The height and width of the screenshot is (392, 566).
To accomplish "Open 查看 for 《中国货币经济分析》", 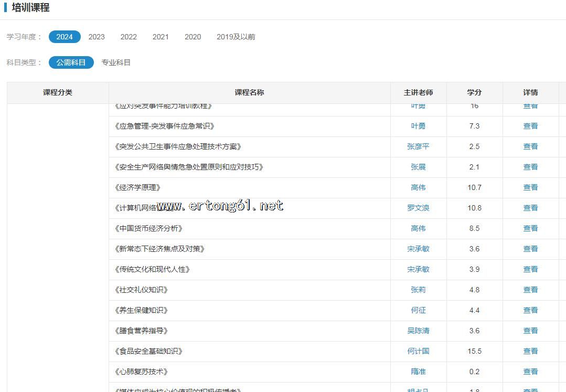I will (x=530, y=228).
